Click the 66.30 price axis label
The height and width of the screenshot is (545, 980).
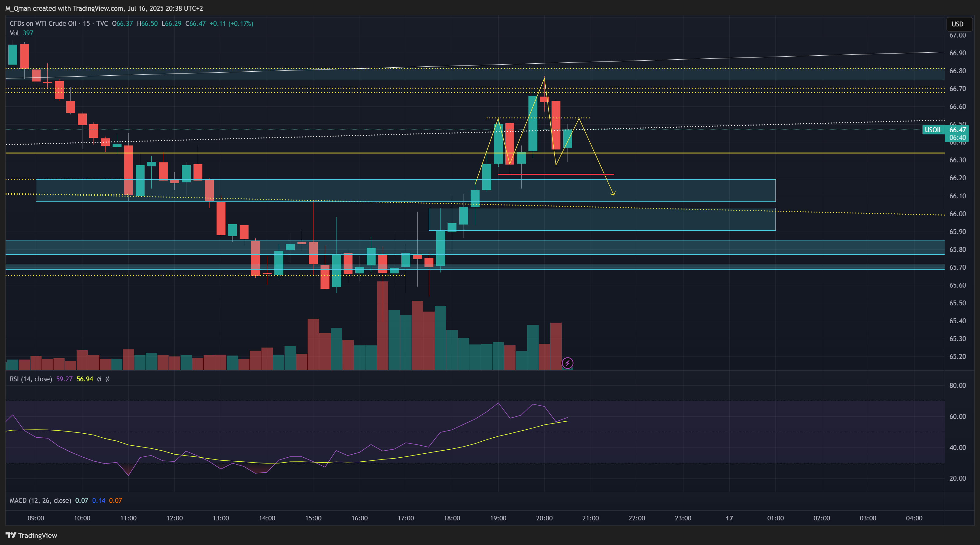coord(957,160)
